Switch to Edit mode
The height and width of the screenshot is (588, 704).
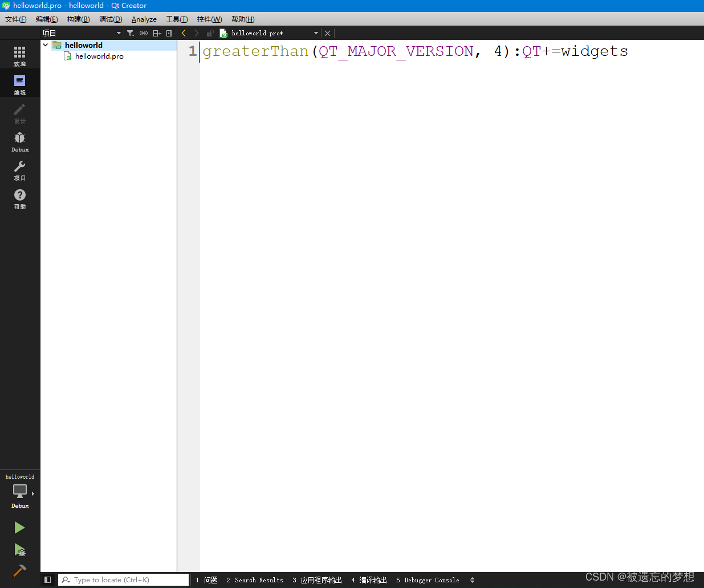point(20,84)
